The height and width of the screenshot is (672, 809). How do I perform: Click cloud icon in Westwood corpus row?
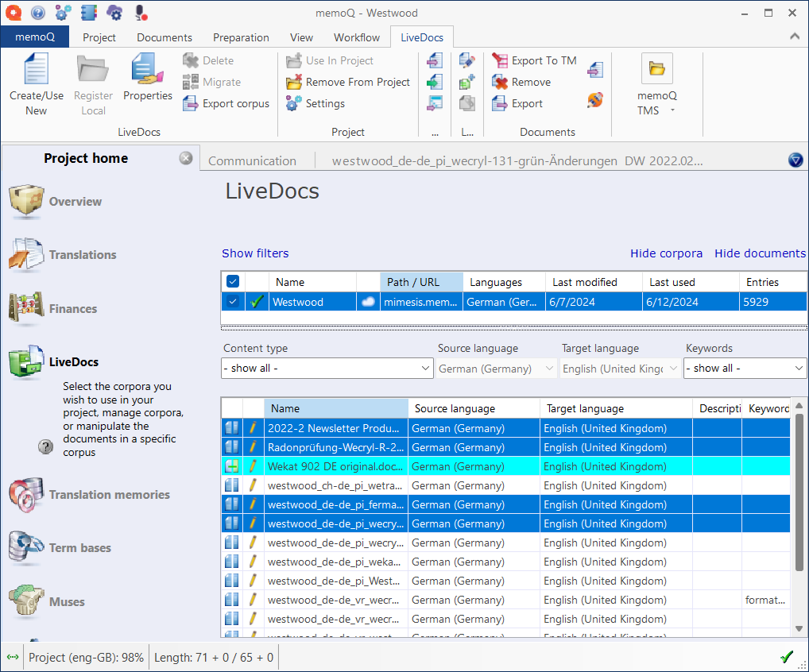[368, 302]
